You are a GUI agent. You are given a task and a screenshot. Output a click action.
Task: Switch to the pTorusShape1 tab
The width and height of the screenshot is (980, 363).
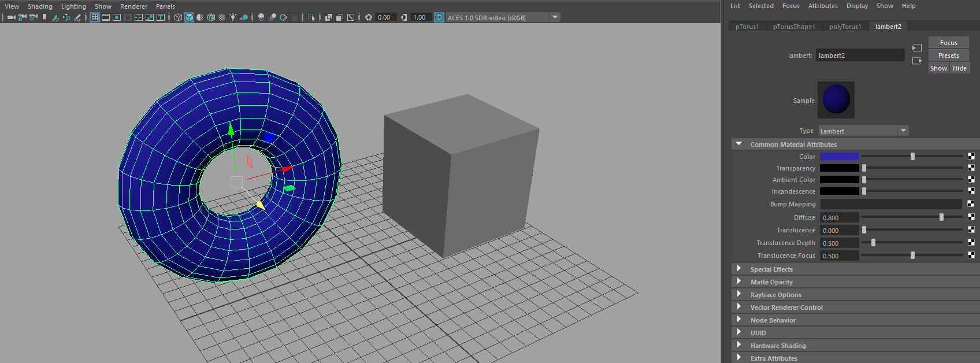click(794, 27)
